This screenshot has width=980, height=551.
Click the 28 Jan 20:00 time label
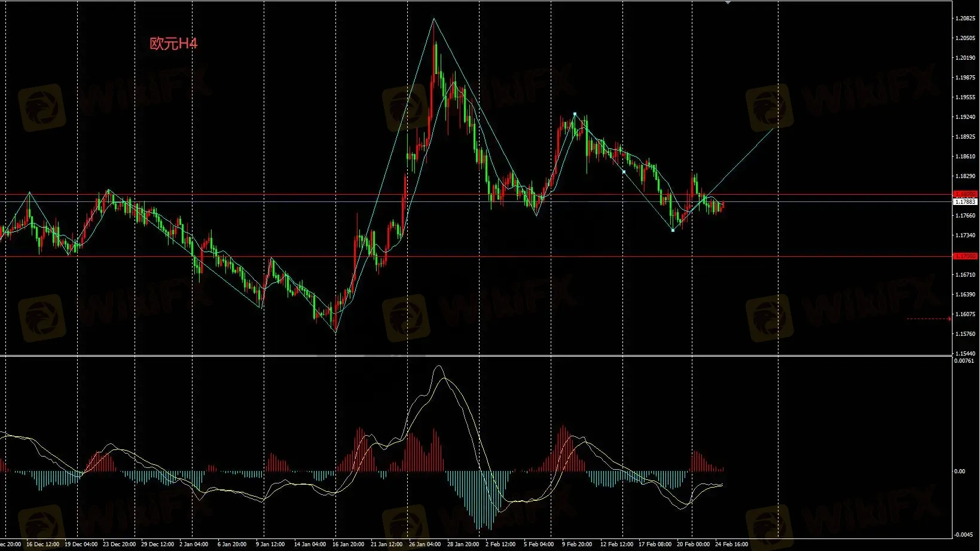point(463,544)
